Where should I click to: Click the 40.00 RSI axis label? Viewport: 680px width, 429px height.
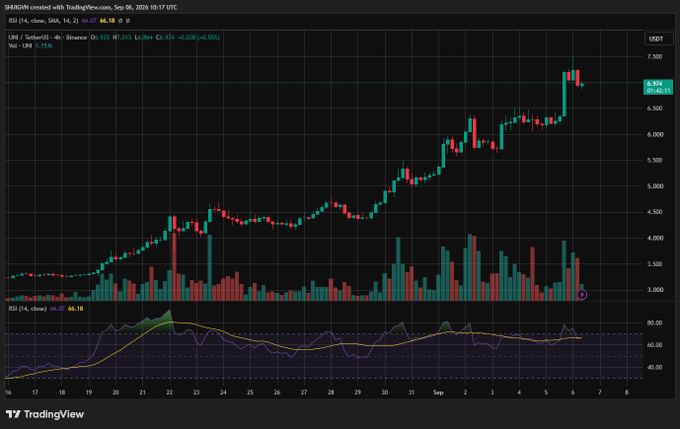tap(654, 367)
